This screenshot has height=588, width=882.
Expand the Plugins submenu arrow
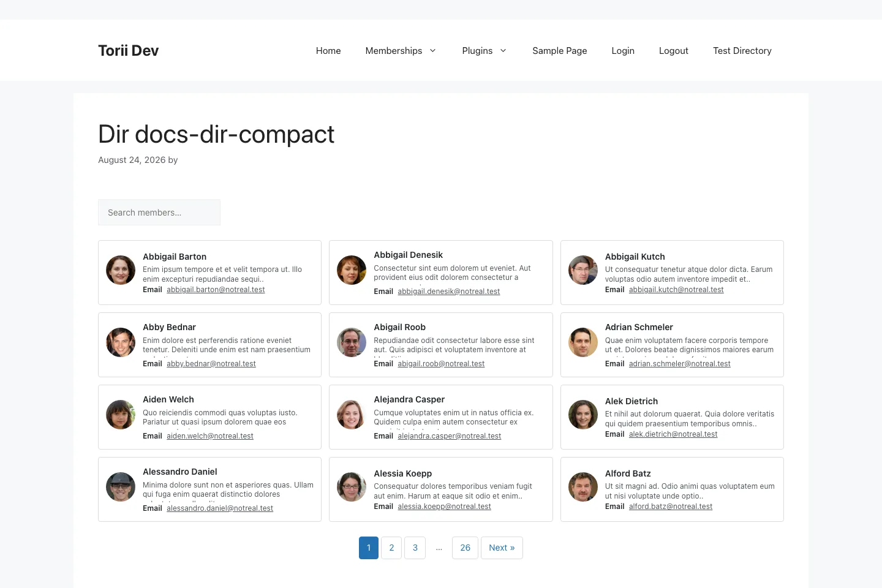(503, 51)
